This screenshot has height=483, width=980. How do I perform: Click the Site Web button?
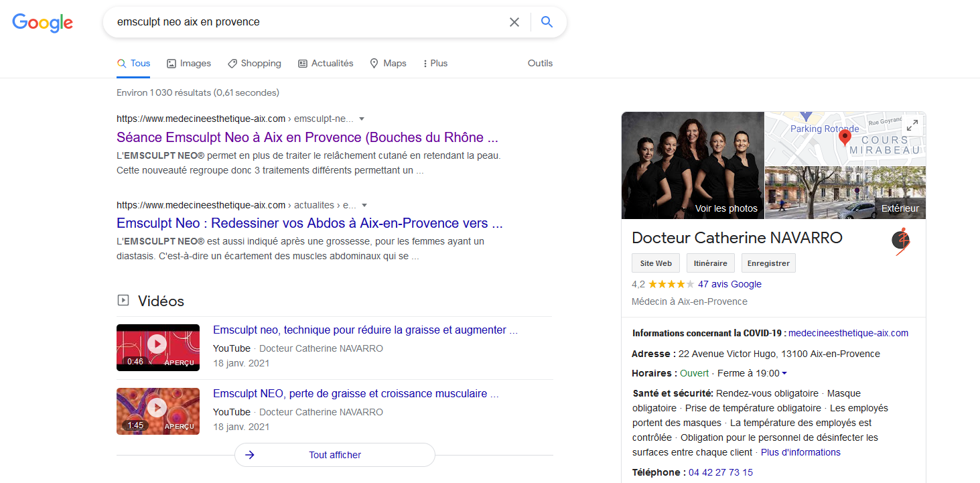(656, 263)
